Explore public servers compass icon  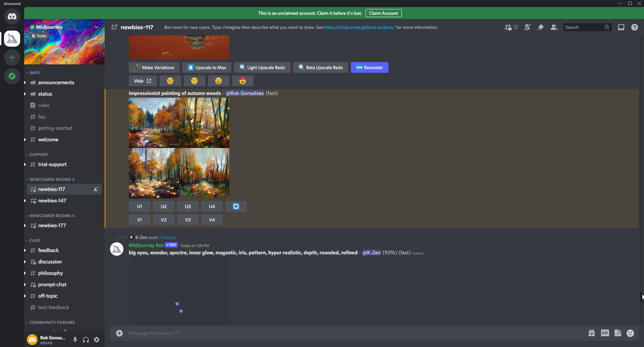click(12, 76)
